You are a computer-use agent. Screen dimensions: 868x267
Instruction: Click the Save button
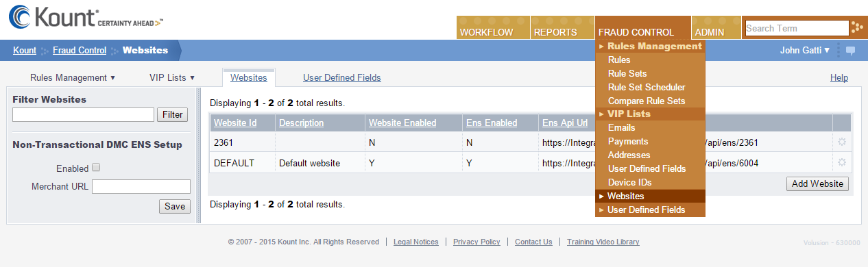click(x=175, y=206)
